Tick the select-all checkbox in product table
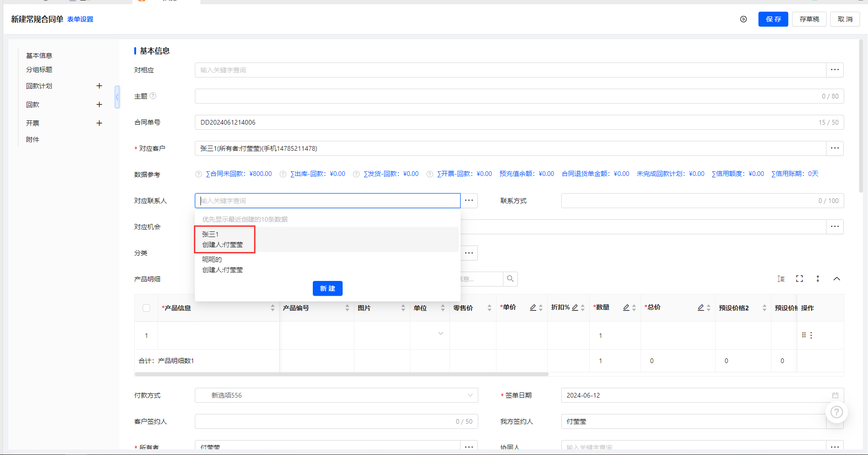Viewport: 868px width, 455px height. pyautogui.click(x=146, y=308)
